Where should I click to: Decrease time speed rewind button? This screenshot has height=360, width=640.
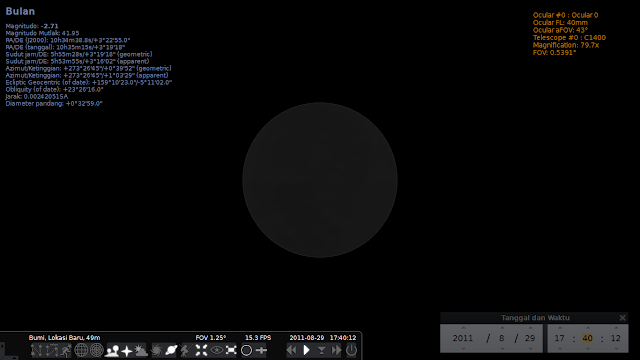coord(291,350)
